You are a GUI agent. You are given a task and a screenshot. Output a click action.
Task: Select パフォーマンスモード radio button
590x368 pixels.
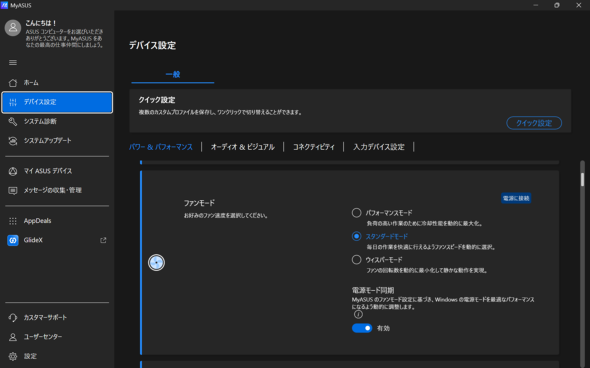(x=356, y=213)
